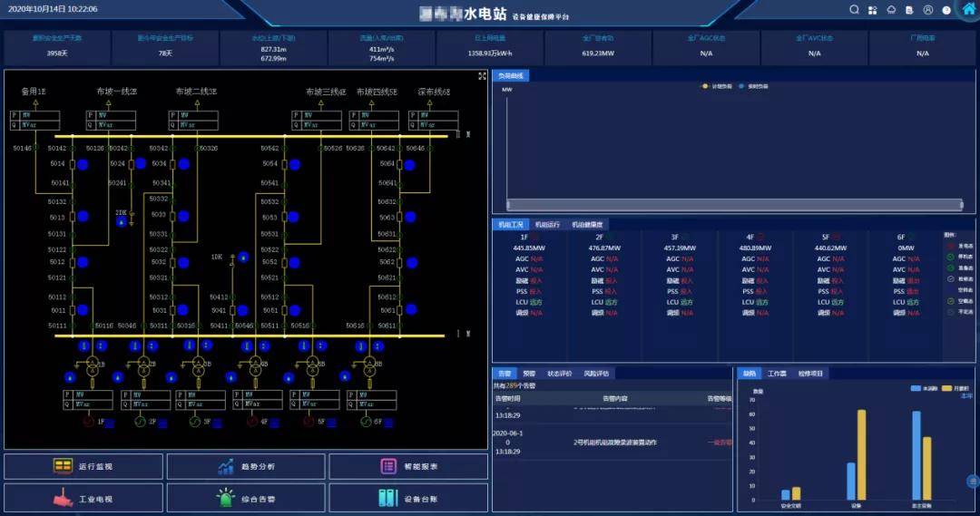This screenshot has height=516, width=980.
Task: Open the 机组健康度 tab
Action: click(x=586, y=224)
